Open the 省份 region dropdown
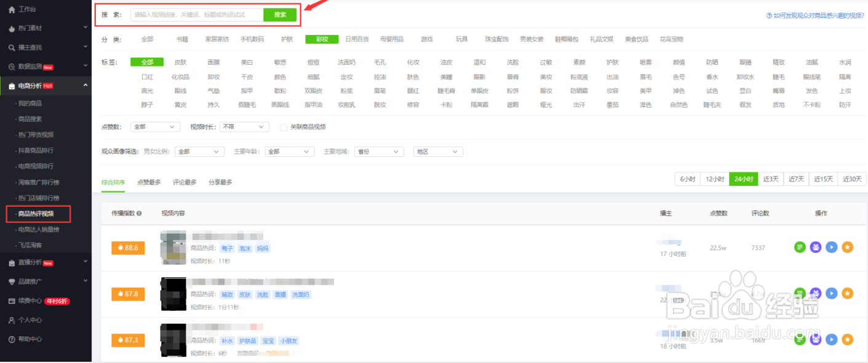868x363 pixels. 379,151
